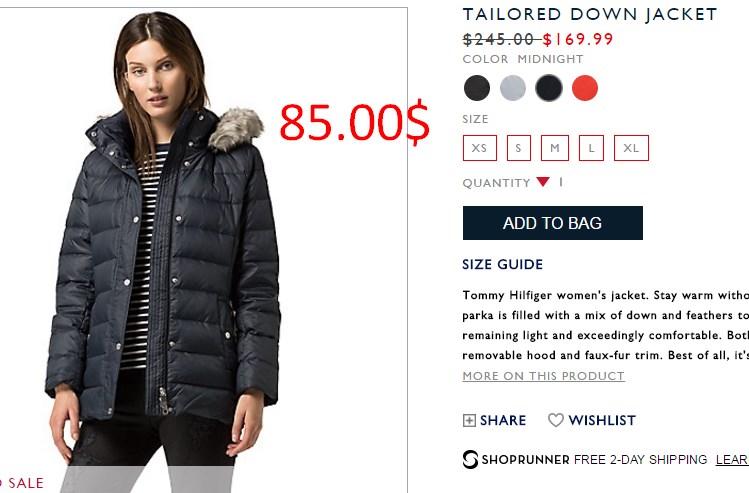Open the Size Guide link
749x493 pixels.
[503, 265]
